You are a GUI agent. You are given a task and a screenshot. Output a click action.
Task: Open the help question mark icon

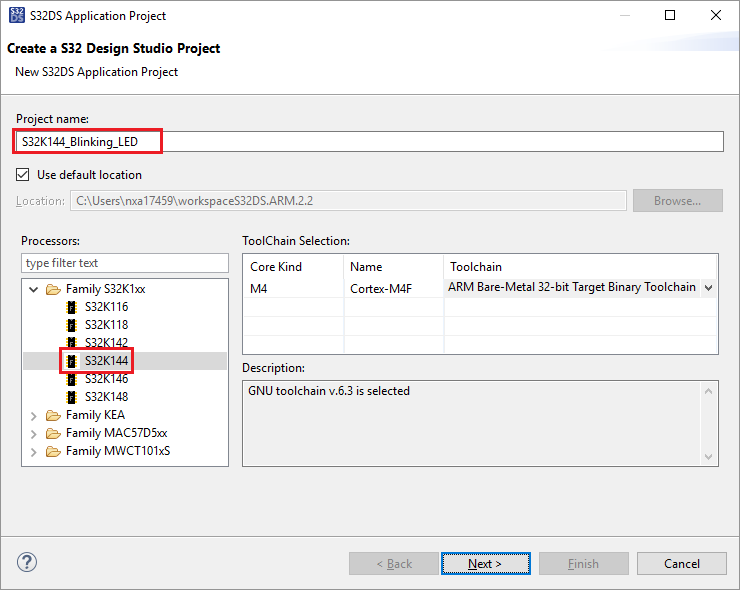27,562
